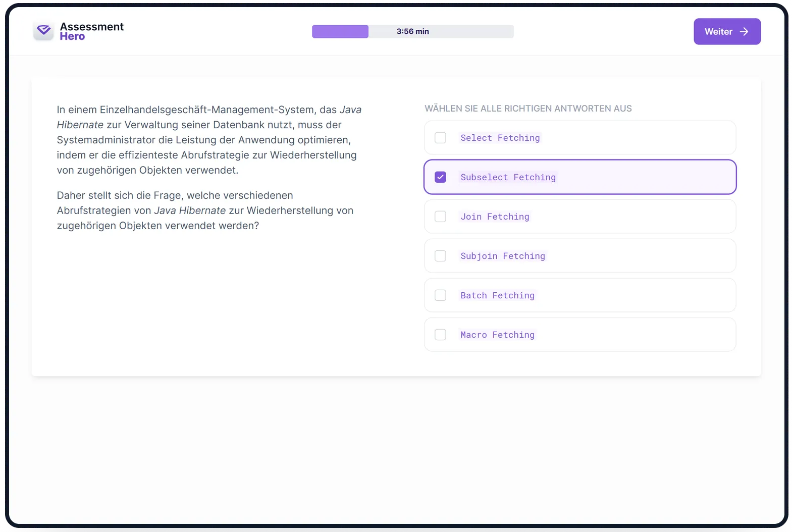This screenshot has width=792, height=532.
Task: Uncheck the Subselect Fetching checkbox
Action: (x=440, y=177)
